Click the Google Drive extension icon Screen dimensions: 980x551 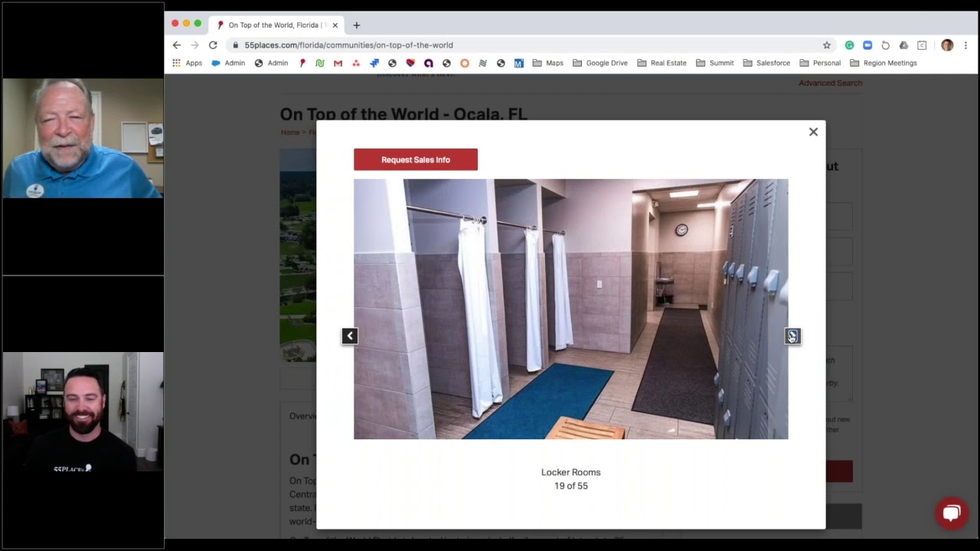pos(903,45)
